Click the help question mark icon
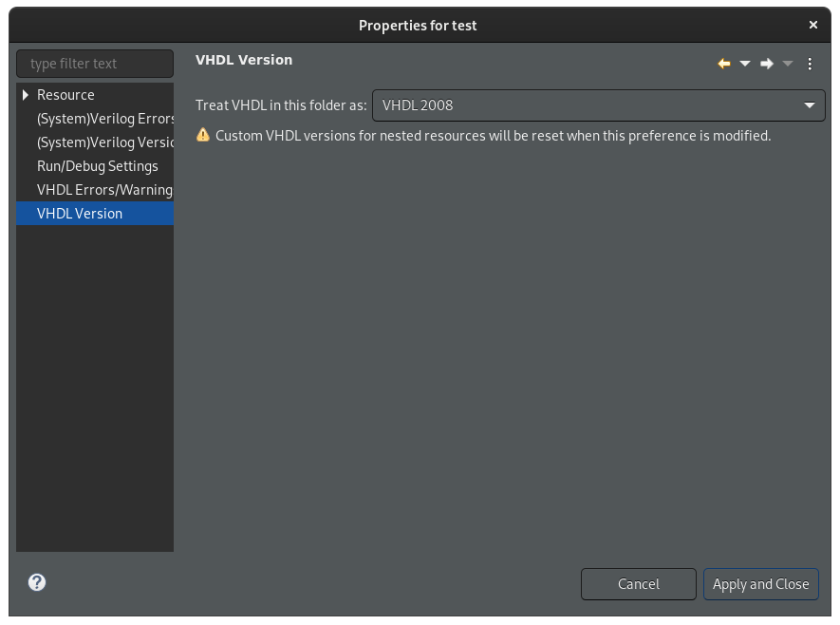Viewport: 840px width, 625px height. pyautogui.click(x=37, y=582)
